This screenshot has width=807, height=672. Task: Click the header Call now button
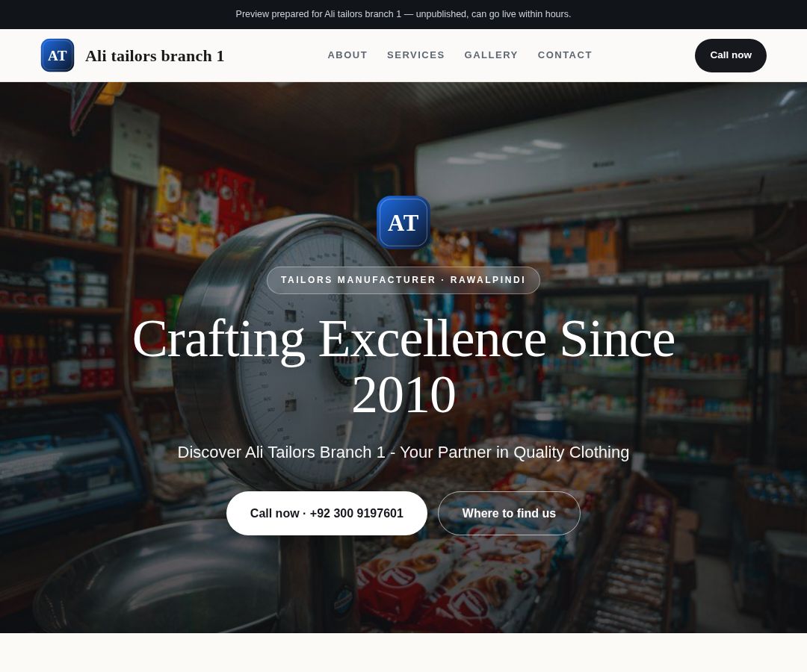(x=730, y=55)
